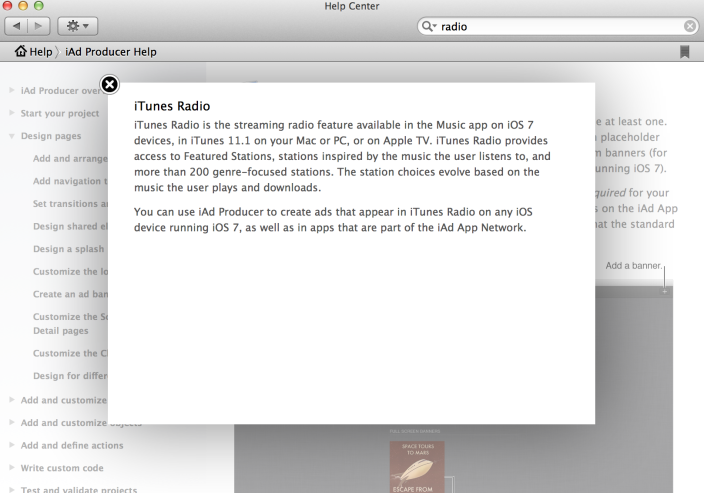This screenshot has width=704, height=493.
Task: Open Design a splash topic
Action: [x=69, y=249]
